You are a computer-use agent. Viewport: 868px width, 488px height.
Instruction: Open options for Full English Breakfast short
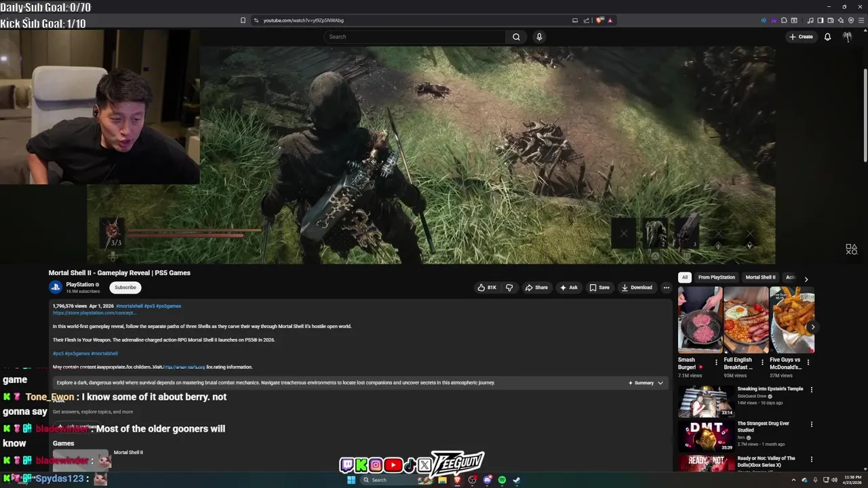762,363
